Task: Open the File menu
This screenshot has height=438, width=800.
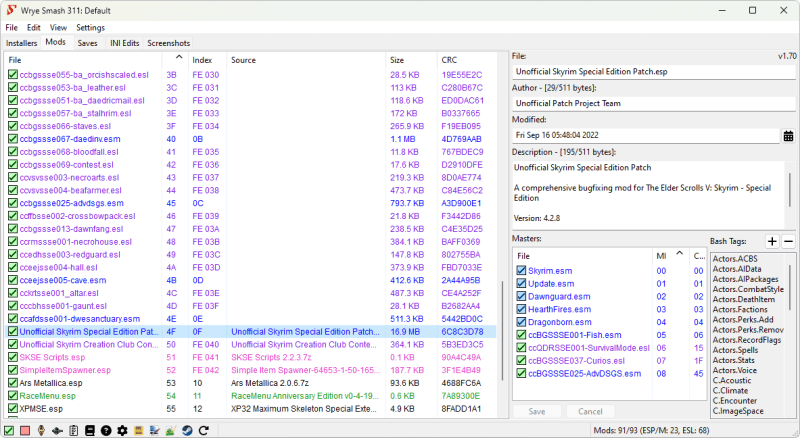Action: click(11, 28)
